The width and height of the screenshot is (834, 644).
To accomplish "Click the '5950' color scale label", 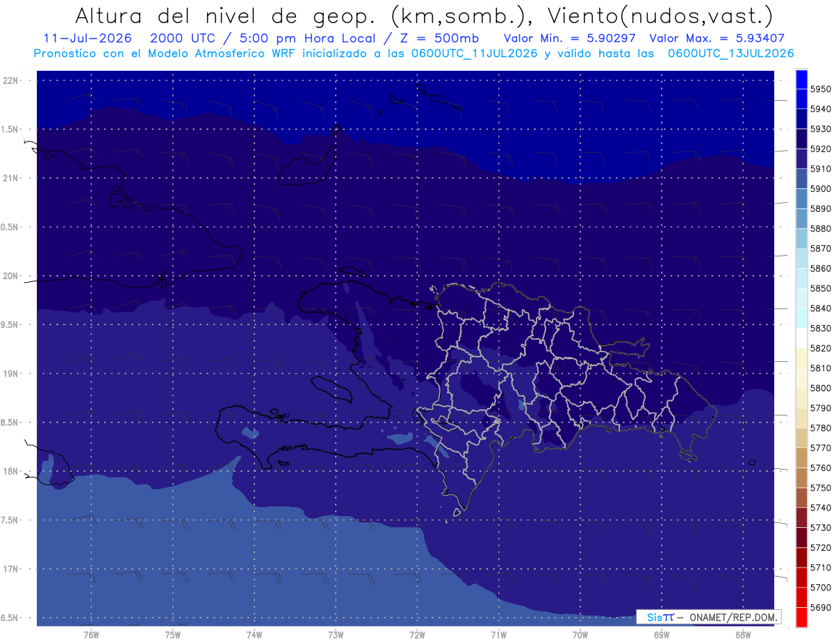I will (820, 89).
